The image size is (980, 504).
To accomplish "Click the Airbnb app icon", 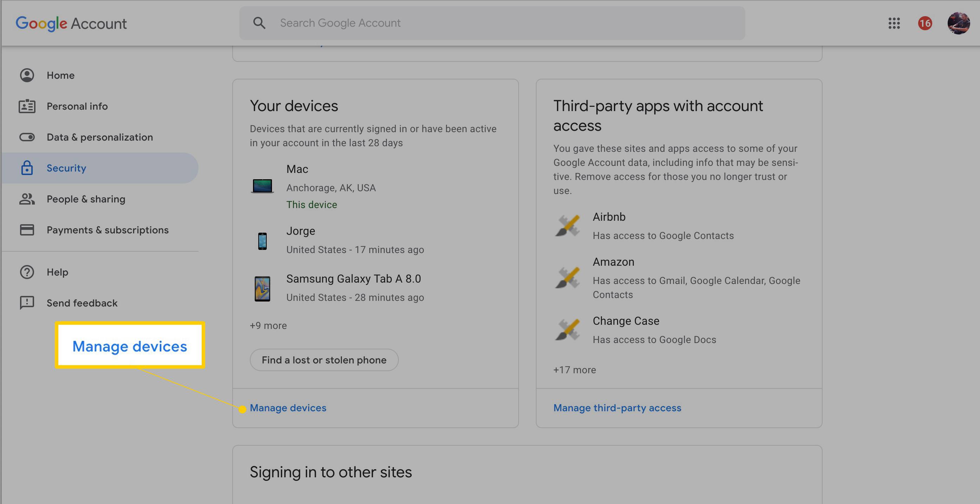I will point(567,226).
